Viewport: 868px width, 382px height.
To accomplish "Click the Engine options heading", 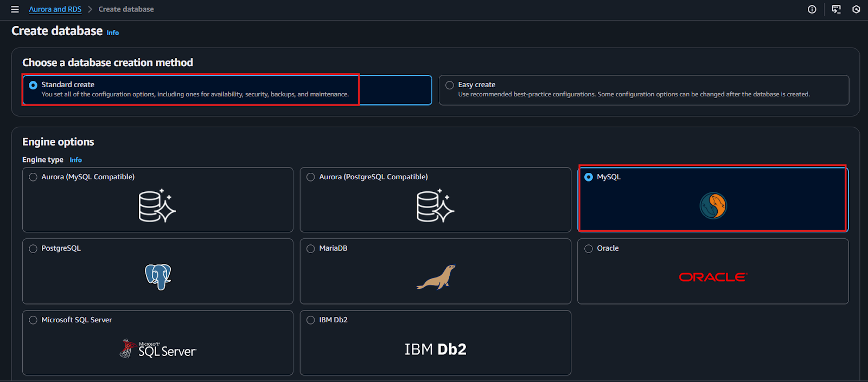I will [x=58, y=142].
